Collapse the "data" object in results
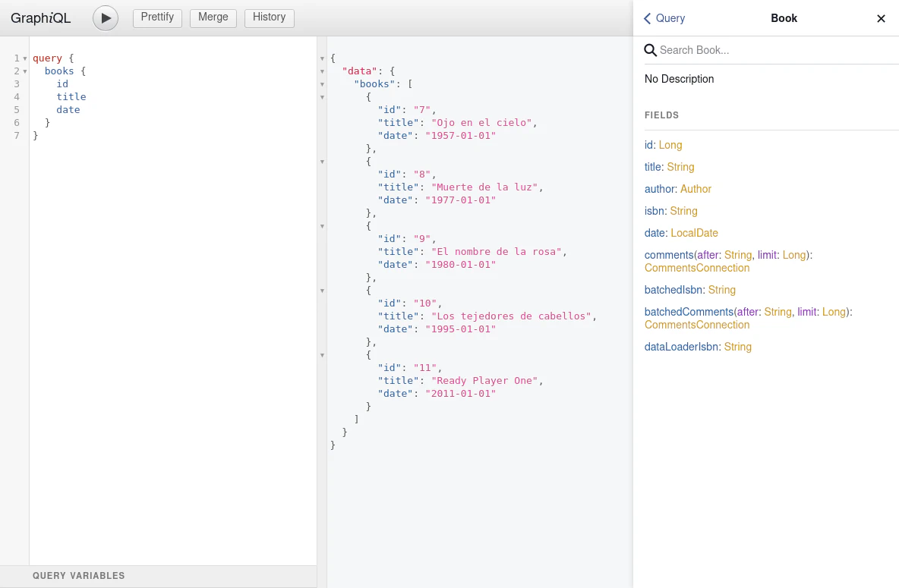This screenshot has width=899, height=588. pyautogui.click(x=322, y=71)
